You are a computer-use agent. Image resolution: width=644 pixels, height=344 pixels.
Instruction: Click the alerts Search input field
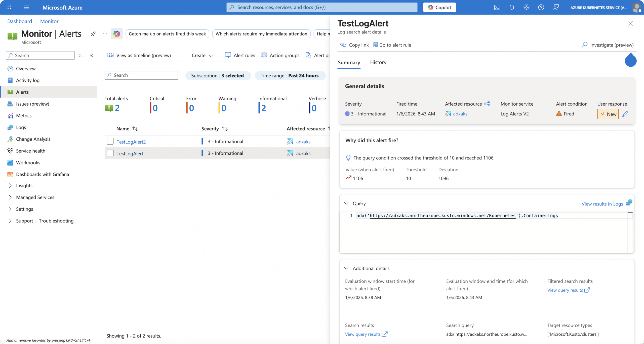pos(141,75)
